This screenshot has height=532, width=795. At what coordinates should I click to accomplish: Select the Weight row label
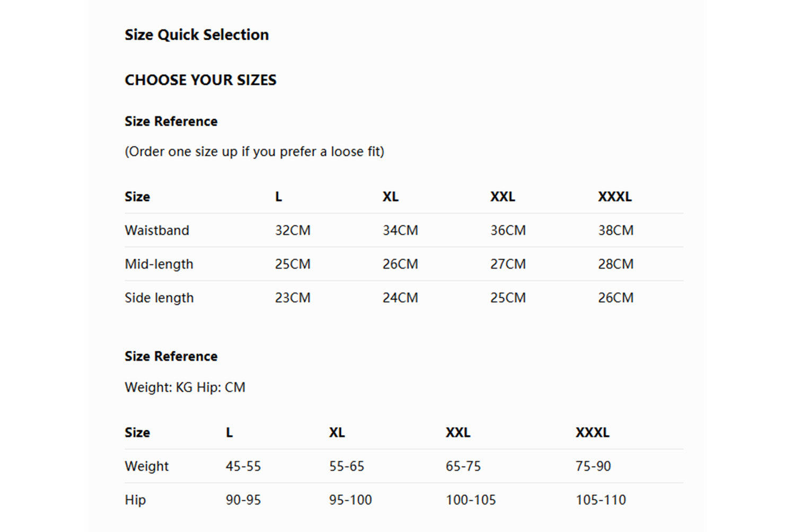pyautogui.click(x=147, y=466)
